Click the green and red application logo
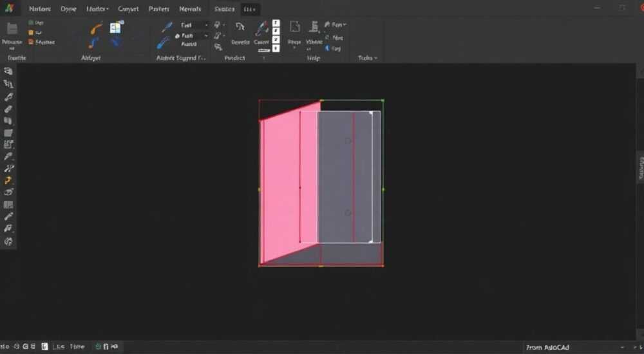This screenshot has height=354, width=644. (8, 8)
